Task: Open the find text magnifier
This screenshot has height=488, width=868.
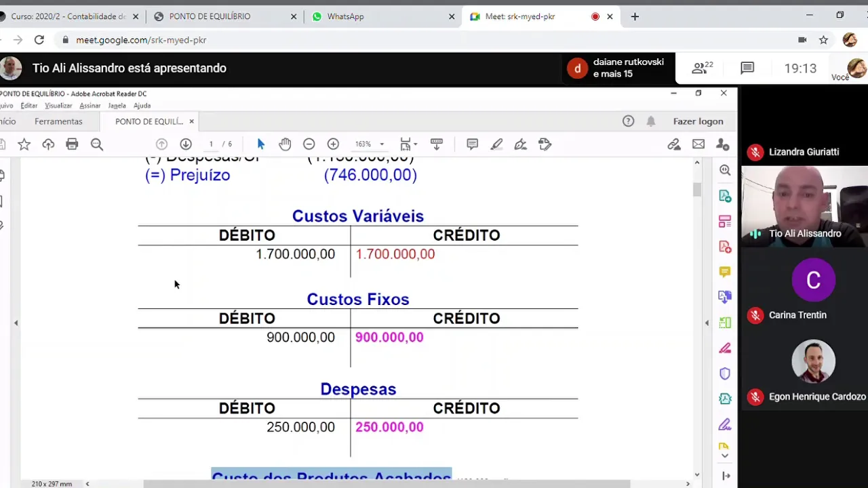Action: 97,144
